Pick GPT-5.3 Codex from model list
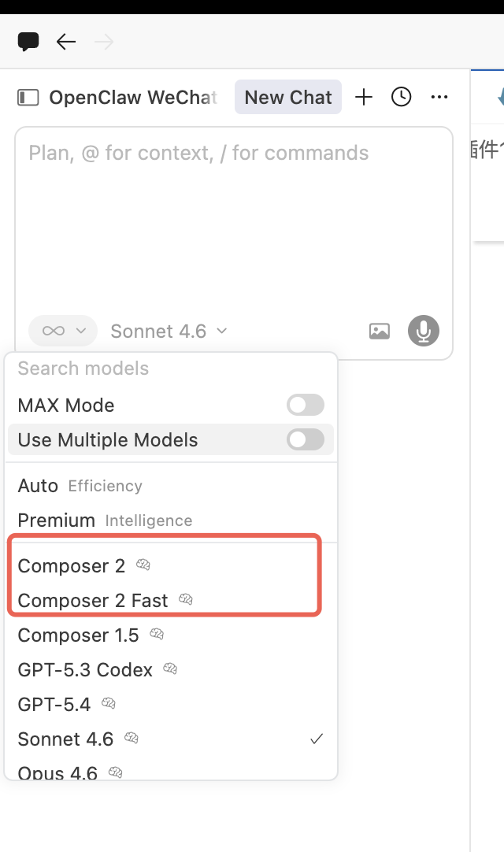This screenshot has height=852, width=504. (x=85, y=670)
